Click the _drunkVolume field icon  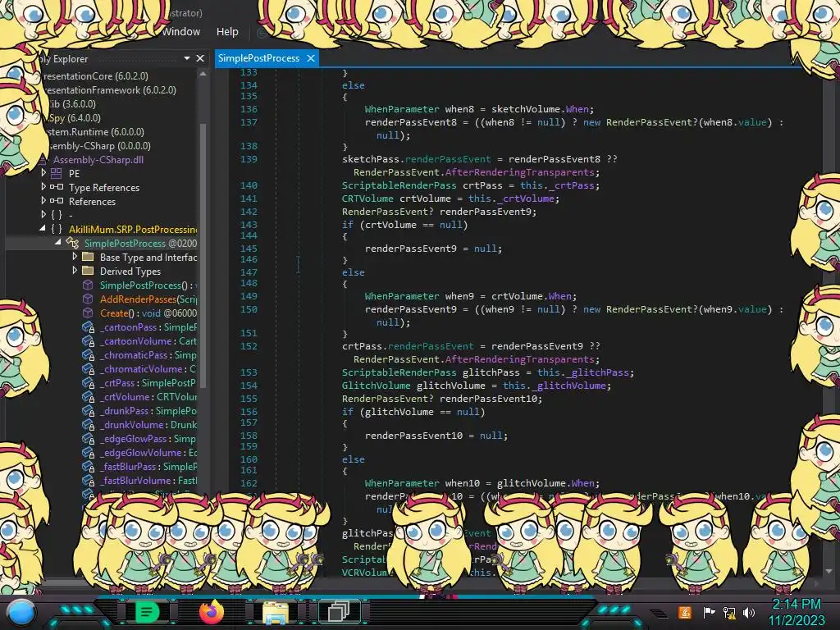89,424
